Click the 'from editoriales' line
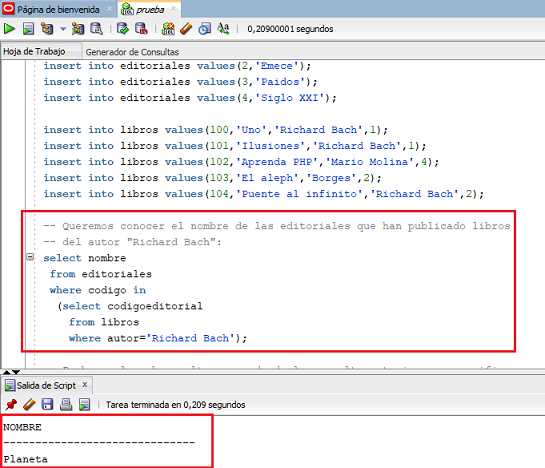545x468 pixels. [x=100, y=274]
